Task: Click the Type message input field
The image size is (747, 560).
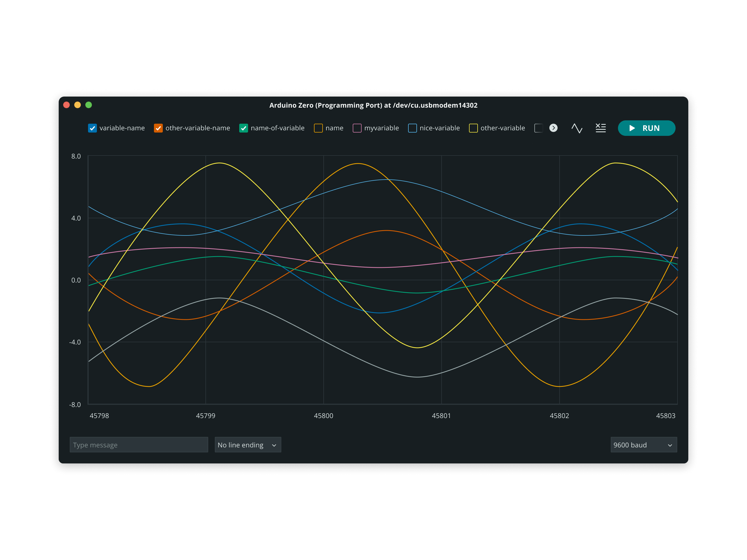Action: (x=139, y=445)
